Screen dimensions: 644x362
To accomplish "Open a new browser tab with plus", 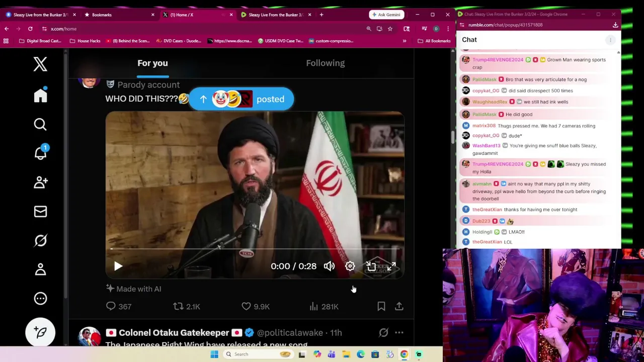I will pos(321,15).
